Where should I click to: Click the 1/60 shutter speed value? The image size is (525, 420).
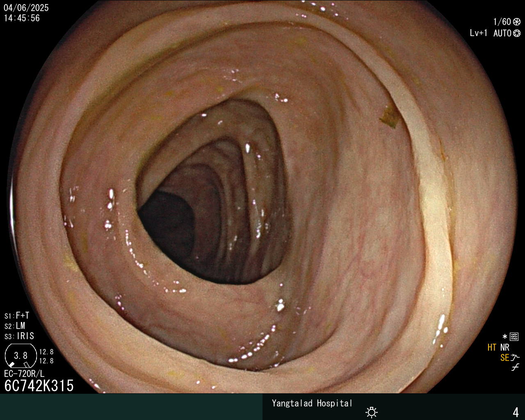pyautogui.click(x=502, y=22)
